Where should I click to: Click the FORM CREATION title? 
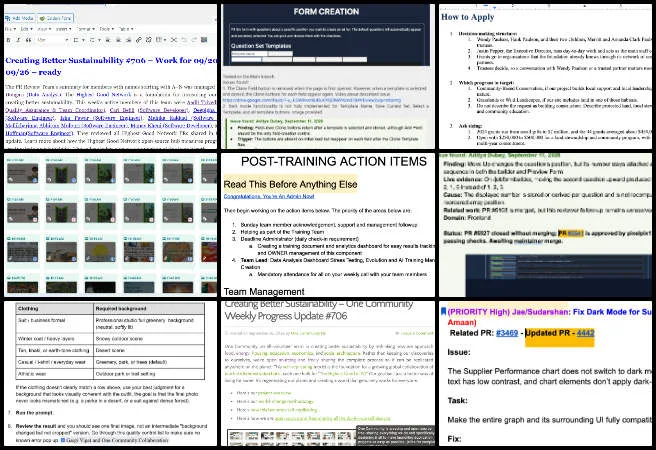pyautogui.click(x=326, y=12)
